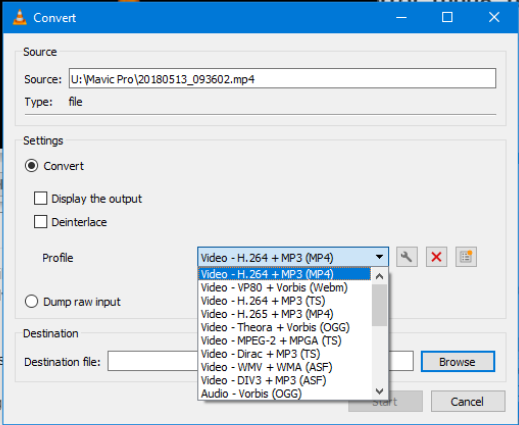Maximize the Convert dialog window

click(x=447, y=17)
